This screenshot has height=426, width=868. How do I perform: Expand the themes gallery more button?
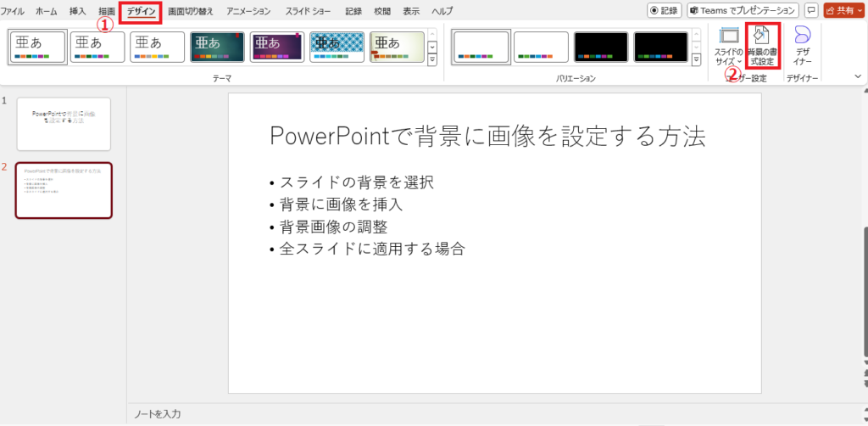[432, 59]
